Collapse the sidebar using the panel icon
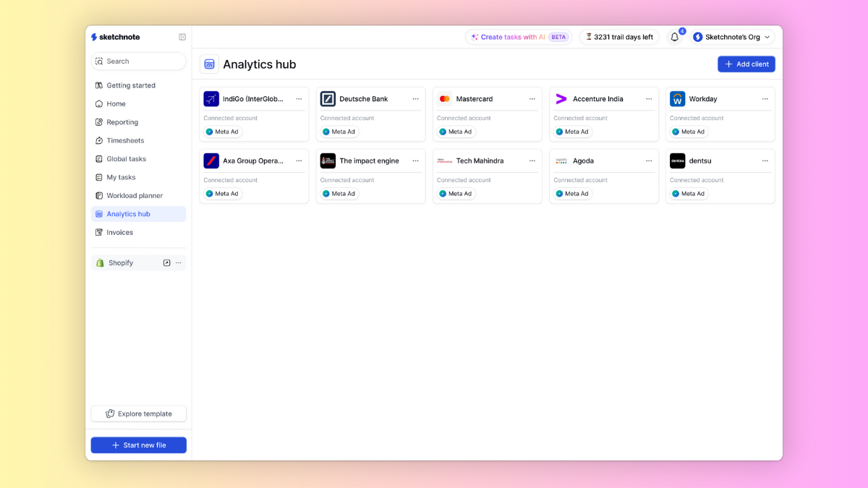 [182, 37]
